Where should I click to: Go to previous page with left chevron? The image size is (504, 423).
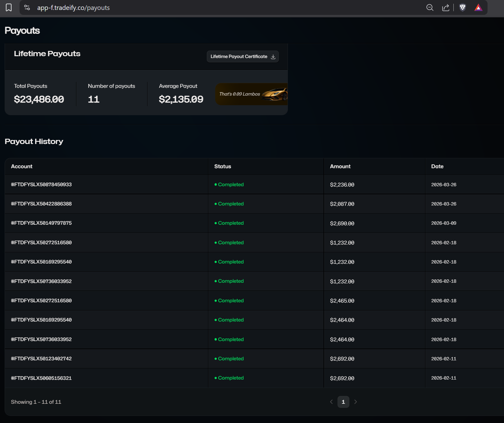click(331, 402)
